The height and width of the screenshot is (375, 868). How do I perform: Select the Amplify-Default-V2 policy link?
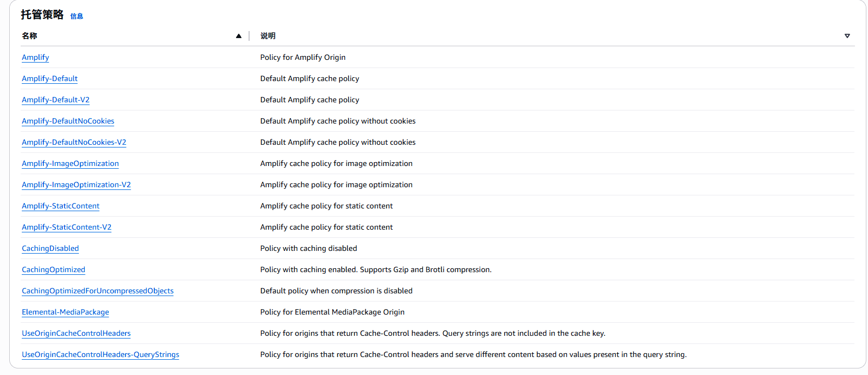tap(55, 100)
